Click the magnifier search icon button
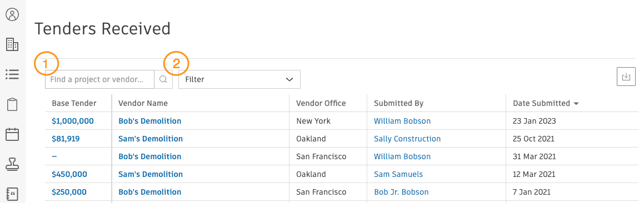Image resolution: width=644 pixels, height=203 pixels. pyautogui.click(x=163, y=79)
